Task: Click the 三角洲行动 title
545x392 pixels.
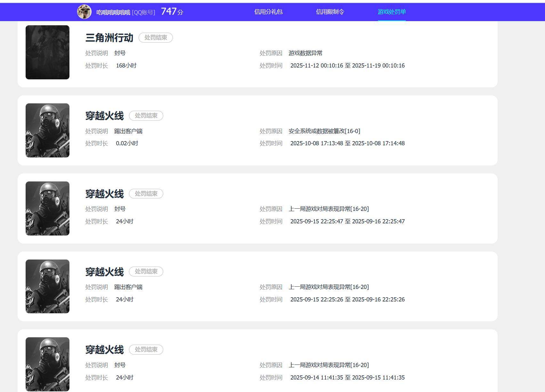Action: click(109, 38)
